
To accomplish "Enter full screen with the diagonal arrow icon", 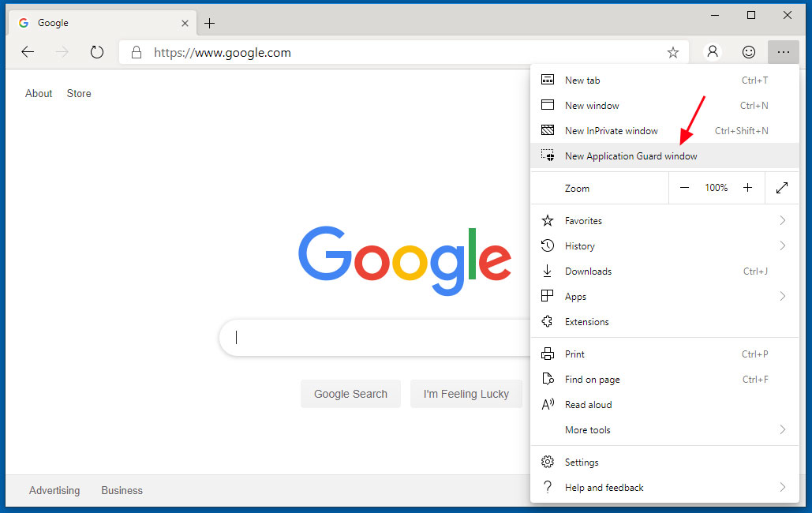I will pyautogui.click(x=782, y=188).
